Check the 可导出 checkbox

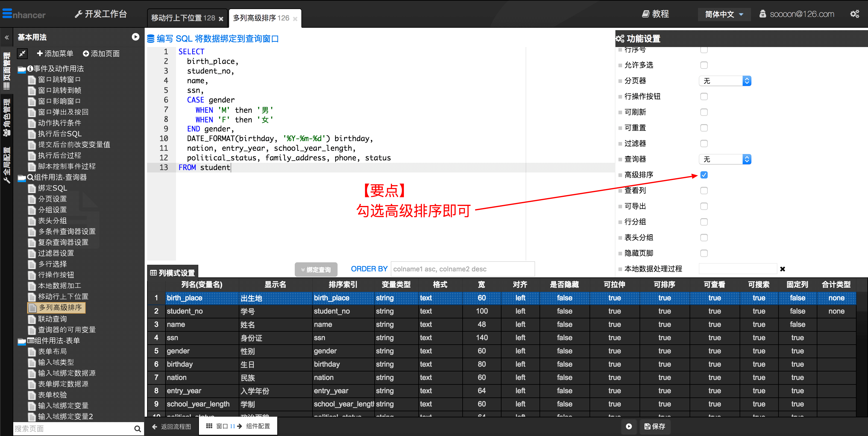(x=703, y=206)
